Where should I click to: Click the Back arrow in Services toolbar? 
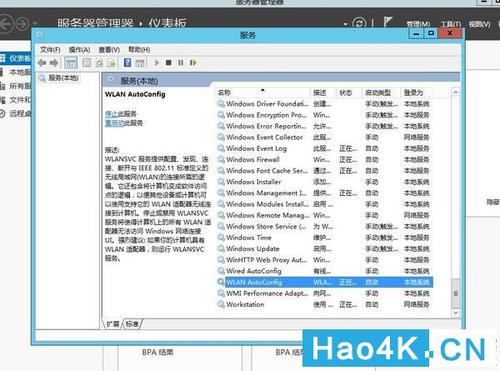(42, 63)
